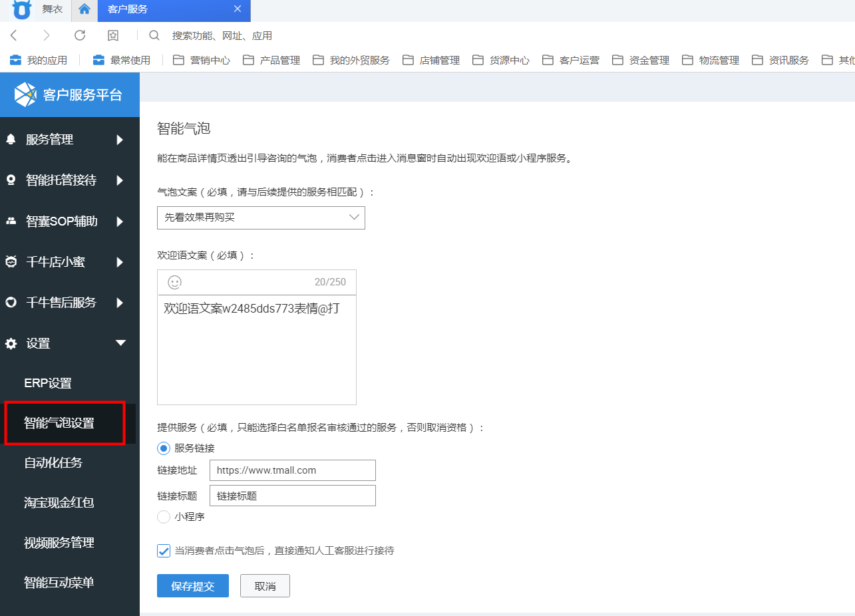
Task: Click the gear icon beside 设置
Action: click(11, 344)
